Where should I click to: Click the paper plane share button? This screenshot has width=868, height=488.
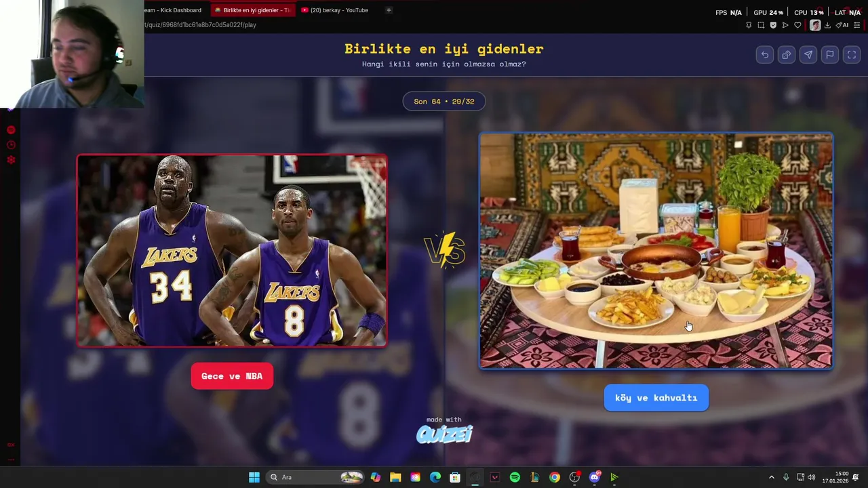[x=808, y=55]
